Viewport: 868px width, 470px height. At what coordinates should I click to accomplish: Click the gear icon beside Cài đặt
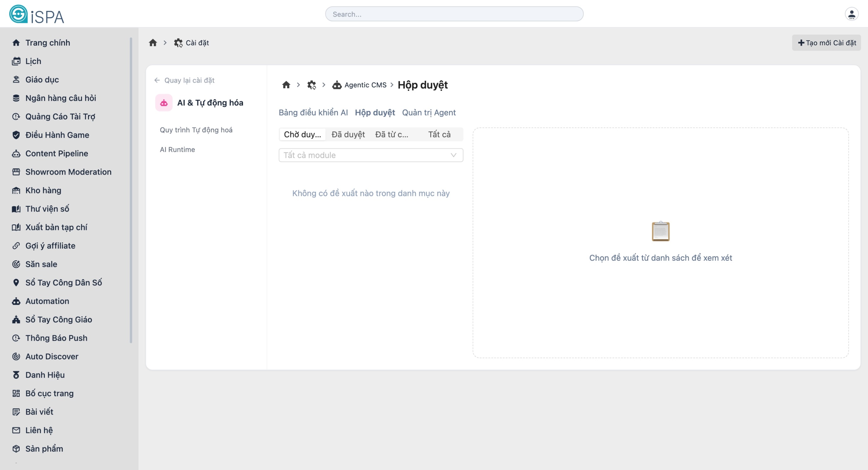(x=178, y=43)
